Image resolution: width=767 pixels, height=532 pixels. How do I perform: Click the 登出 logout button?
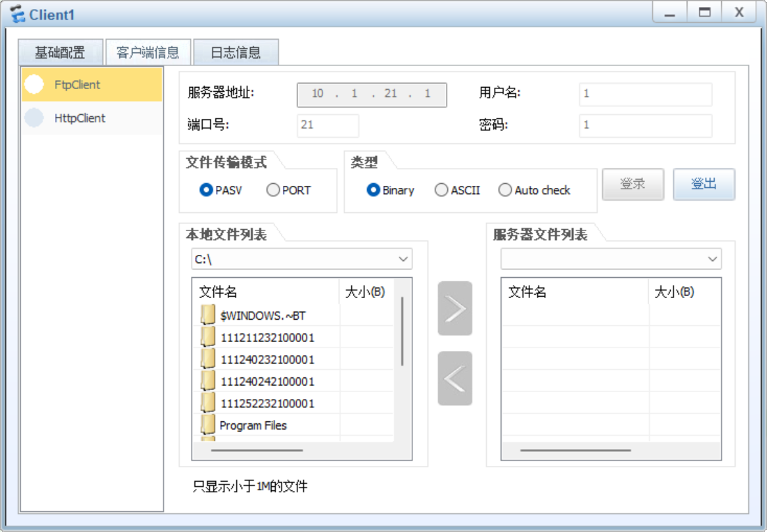tap(704, 185)
